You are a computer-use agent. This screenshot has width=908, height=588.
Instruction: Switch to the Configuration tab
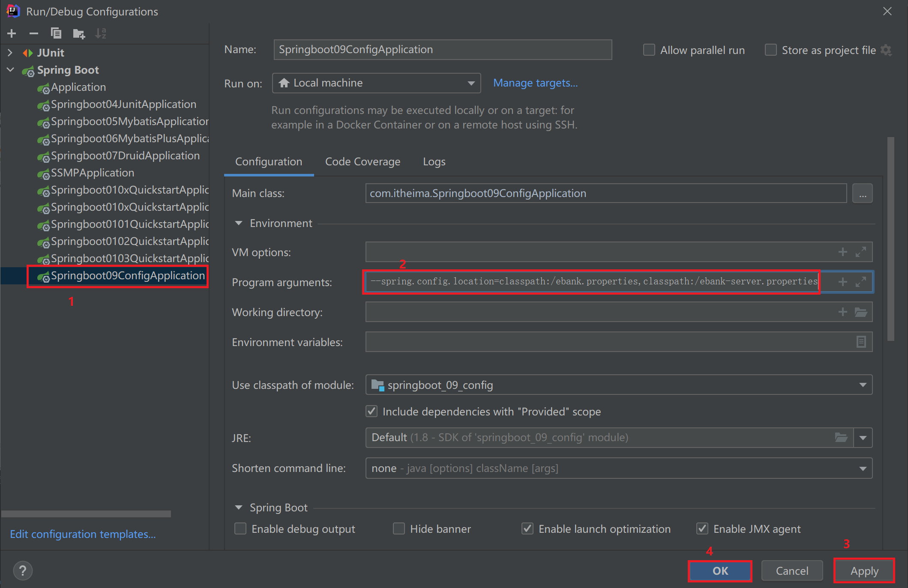click(269, 162)
